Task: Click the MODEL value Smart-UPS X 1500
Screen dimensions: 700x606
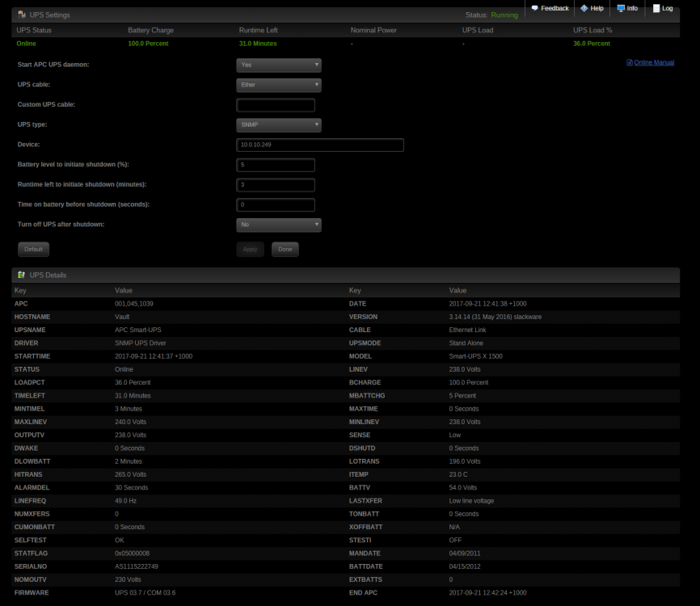Action: coord(475,356)
